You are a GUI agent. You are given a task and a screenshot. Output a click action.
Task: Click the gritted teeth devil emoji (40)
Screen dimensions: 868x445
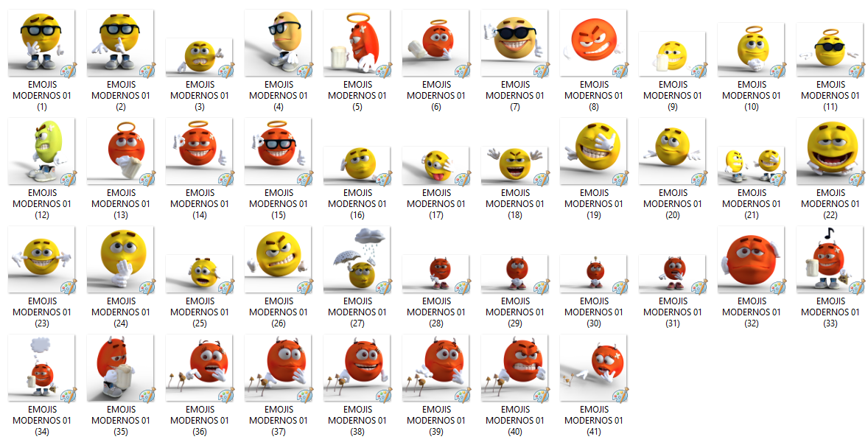pyautogui.click(x=514, y=368)
